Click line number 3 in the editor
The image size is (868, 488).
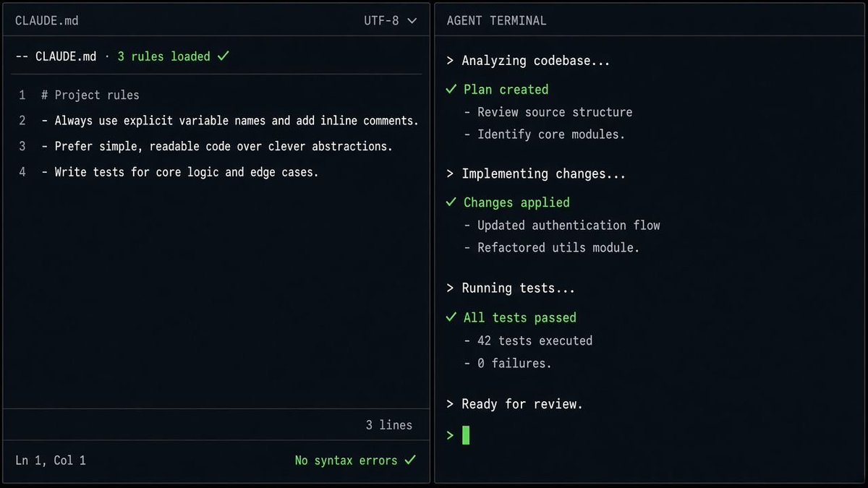(x=22, y=146)
